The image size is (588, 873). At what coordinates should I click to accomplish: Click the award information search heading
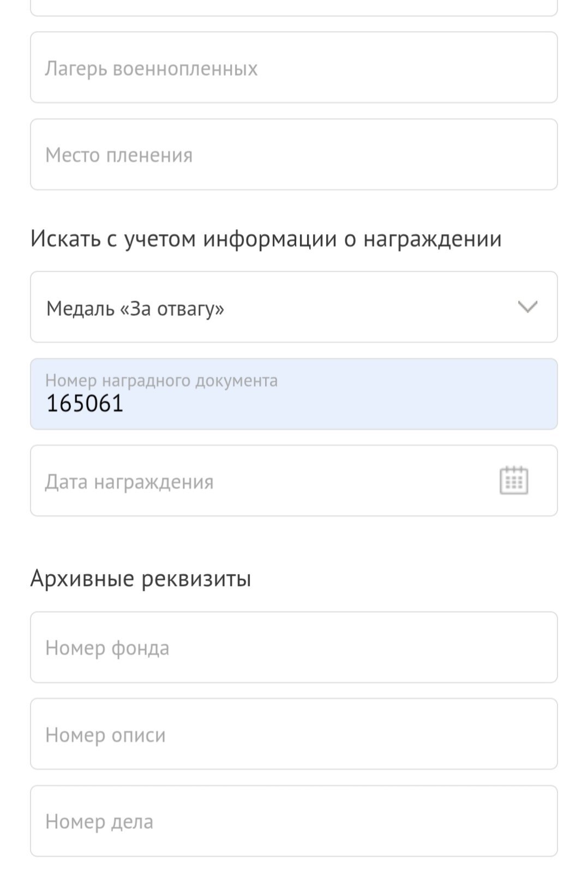(x=266, y=238)
